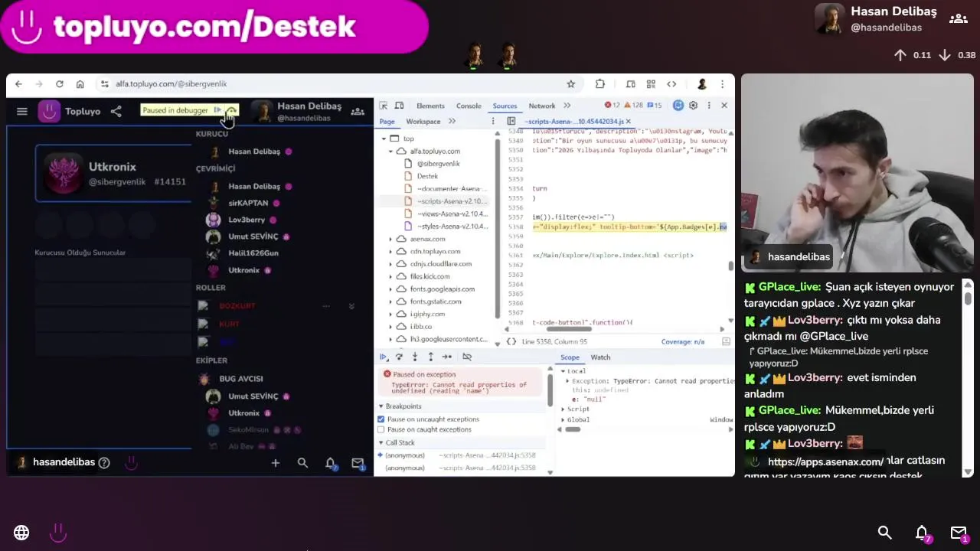The height and width of the screenshot is (551, 980).
Task: Expand the asenax.com domain in tree
Action: pyautogui.click(x=390, y=239)
